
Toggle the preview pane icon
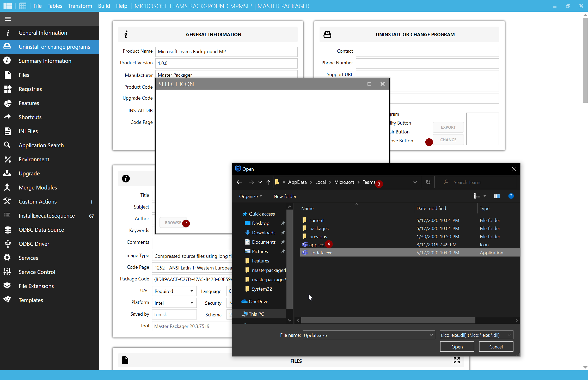tap(497, 196)
